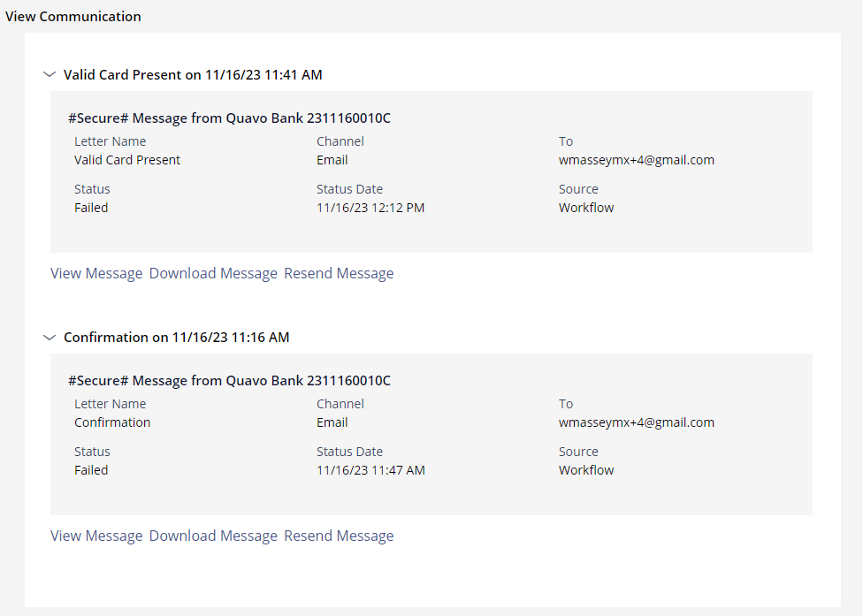This screenshot has height=616, width=863.
Task: Click the 11/16/23 12:12 PM status date
Action: point(370,208)
